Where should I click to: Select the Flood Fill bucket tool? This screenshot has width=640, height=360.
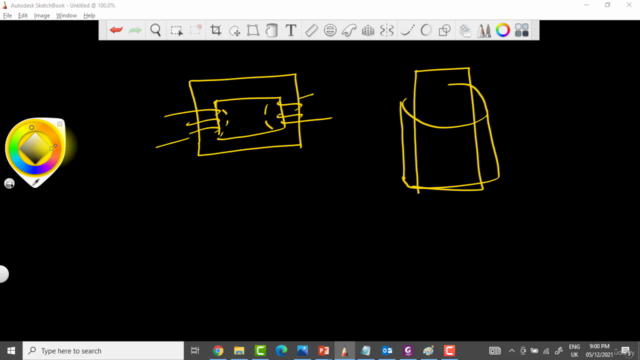pyautogui.click(x=272, y=30)
